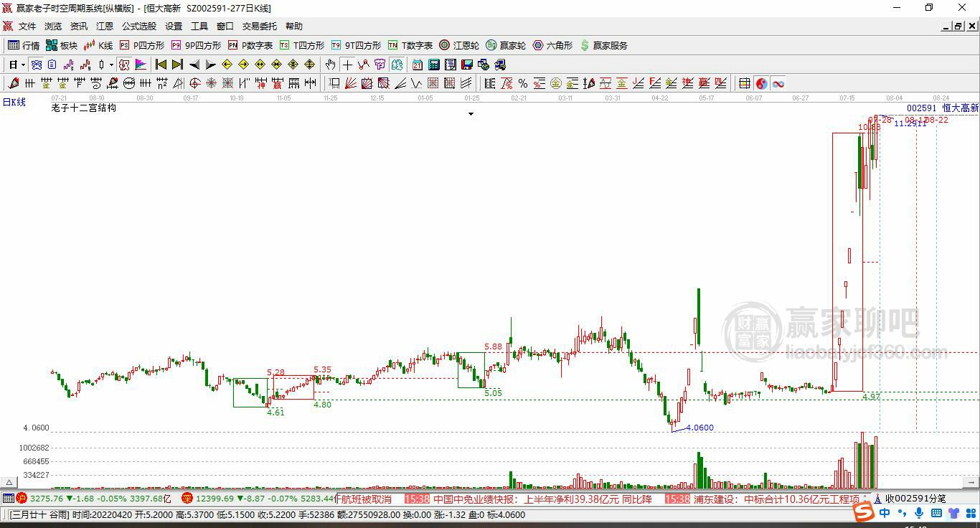Toggle the yin-yang taiji button
This screenshot has width=980, height=528.
(761, 83)
